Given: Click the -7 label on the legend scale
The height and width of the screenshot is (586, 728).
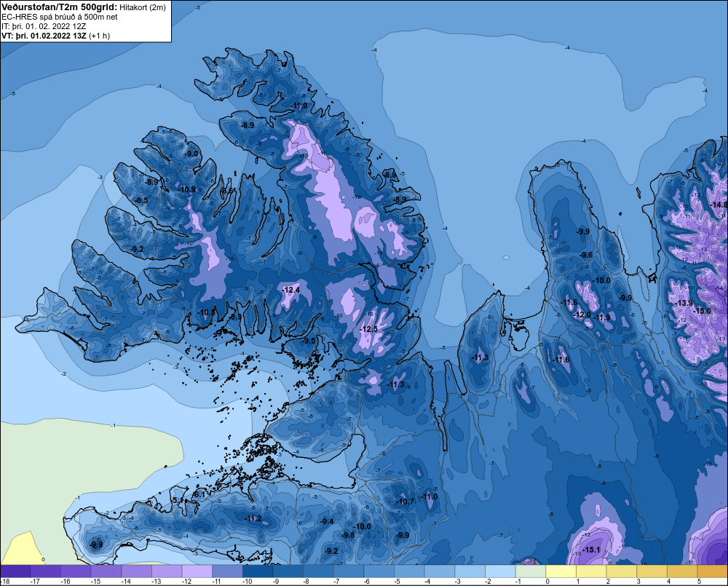Looking at the screenshot, I should coord(338,582).
